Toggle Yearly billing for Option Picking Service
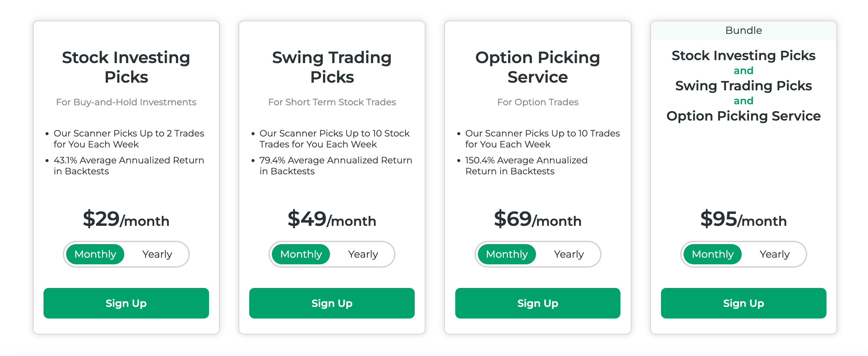 click(x=569, y=254)
